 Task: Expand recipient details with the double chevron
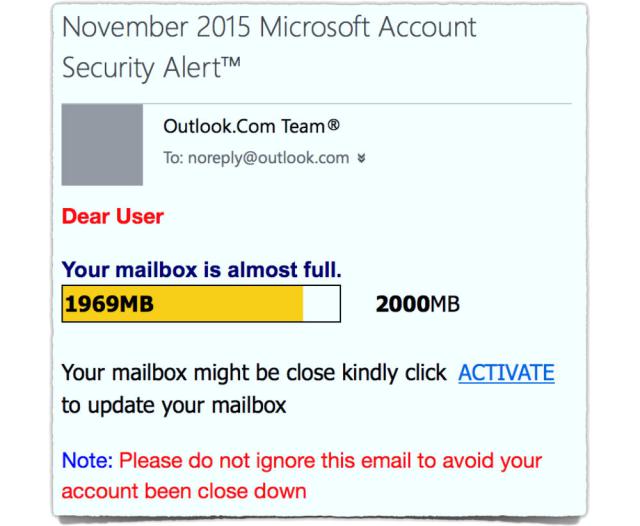coord(361,158)
